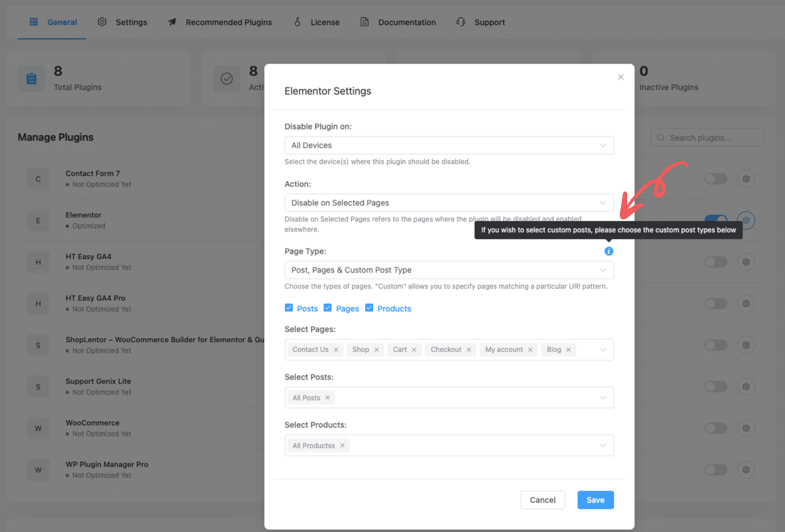
Task: Click the Cancel button
Action: click(542, 500)
